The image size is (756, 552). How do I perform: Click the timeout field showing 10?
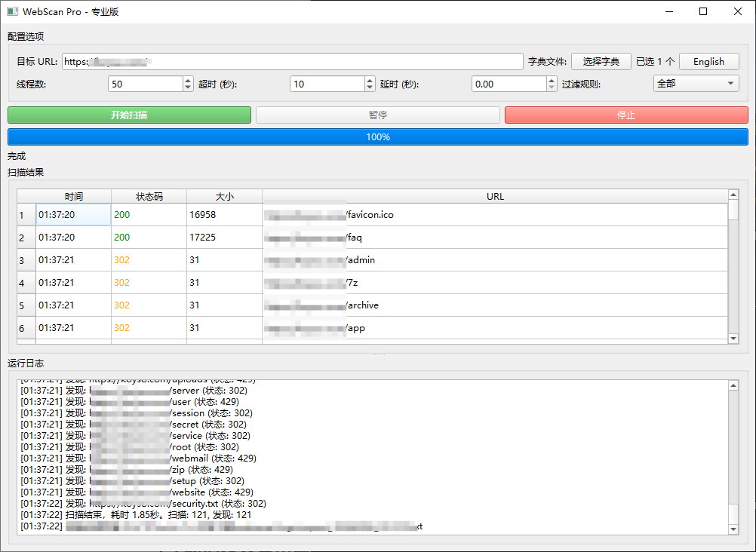(x=327, y=84)
